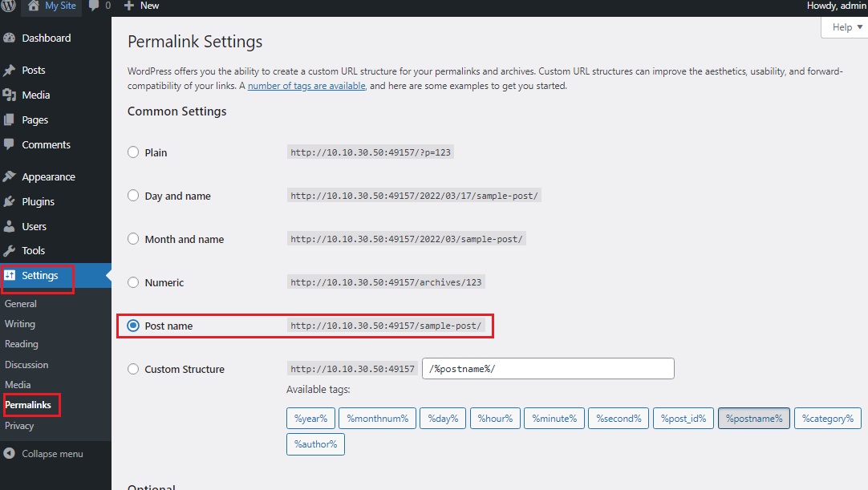This screenshot has height=490, width=868.
Task: Open Writing settings submenu
Action: (20, 324)
